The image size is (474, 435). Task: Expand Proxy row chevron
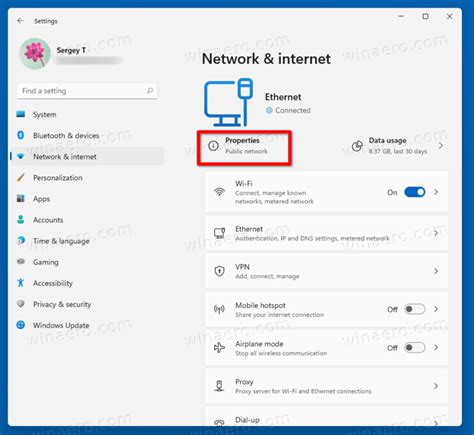pos(436,386)
